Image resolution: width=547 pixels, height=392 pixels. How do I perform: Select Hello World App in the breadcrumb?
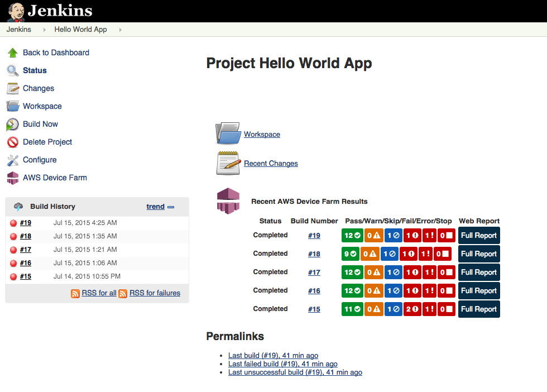80,29
